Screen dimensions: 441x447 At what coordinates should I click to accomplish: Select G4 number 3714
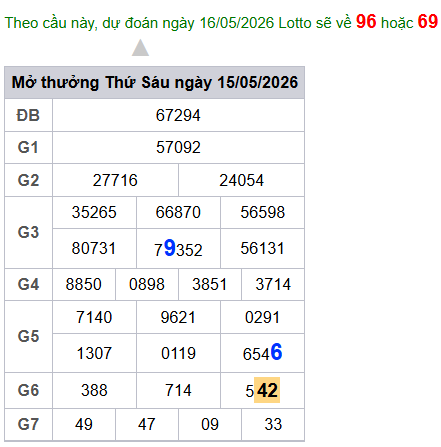tap(273, 284)
